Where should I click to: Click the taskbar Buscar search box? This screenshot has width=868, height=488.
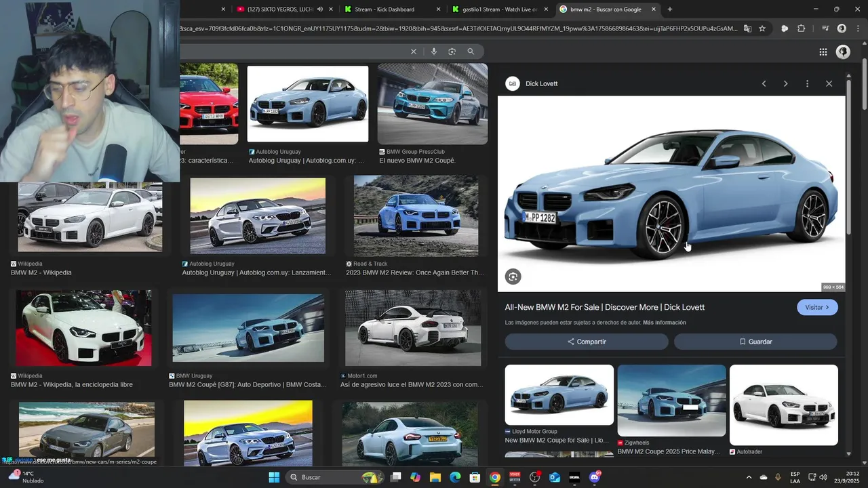pos(335,477)
